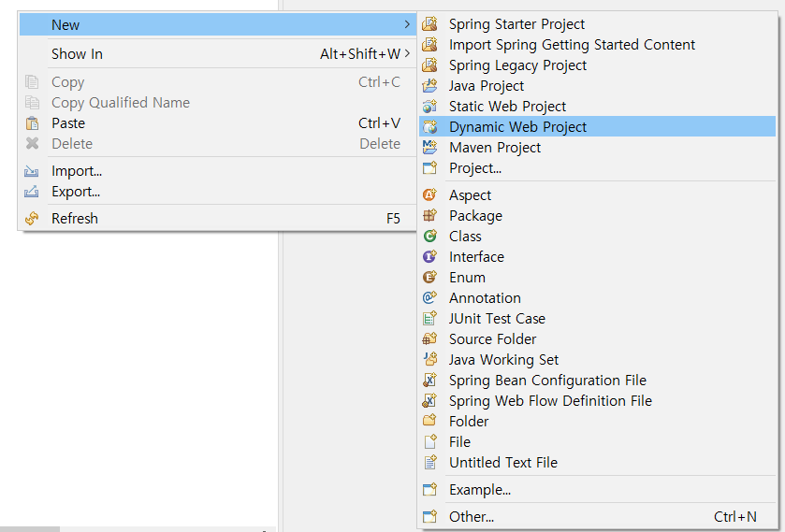The width and height of the screenshot is (785, 532).
Task: Click the Annotation @ icon
Action: (x=429, y=297)
